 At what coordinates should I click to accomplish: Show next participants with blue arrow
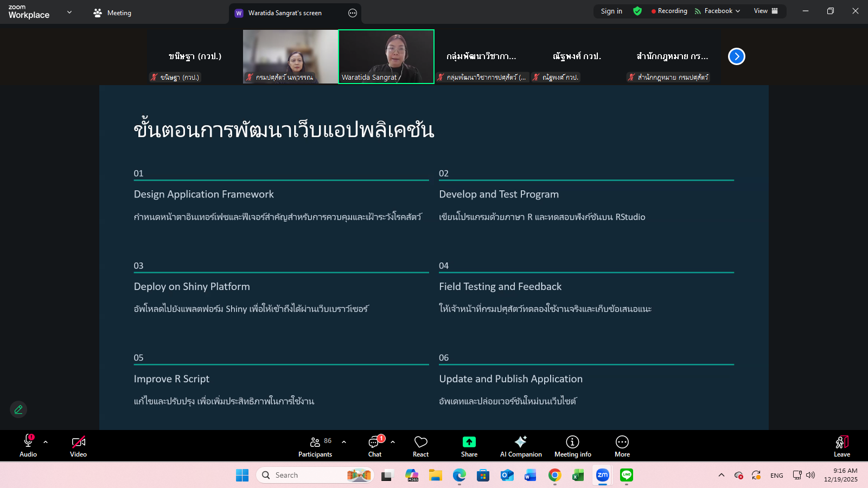click(736, 56)
